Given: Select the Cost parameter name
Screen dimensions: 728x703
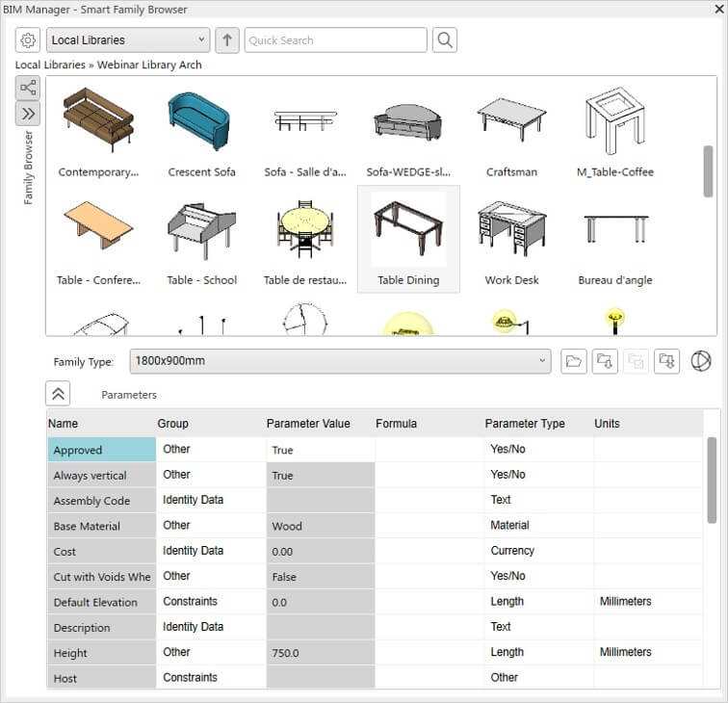Looking at the screenshot, I should 102,551.
